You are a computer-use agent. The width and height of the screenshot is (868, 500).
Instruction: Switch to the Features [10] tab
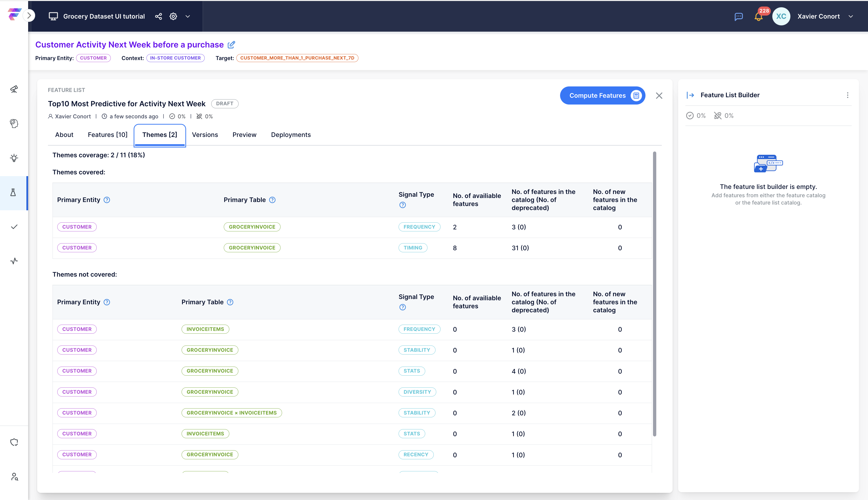click(x=107, y=135)
